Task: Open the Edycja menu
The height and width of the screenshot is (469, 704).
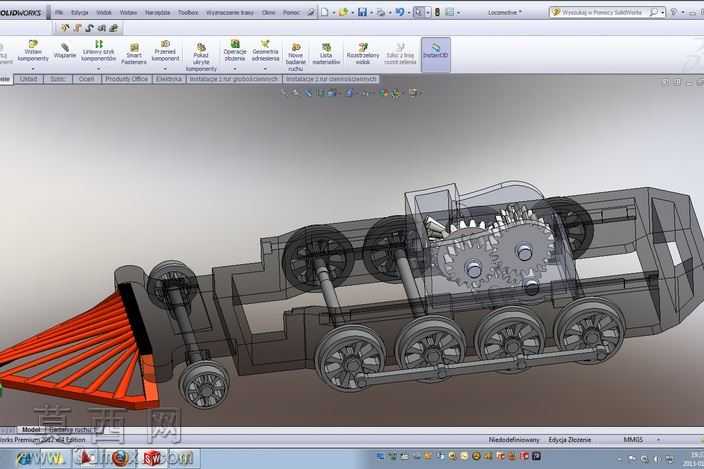Action: 79,13
